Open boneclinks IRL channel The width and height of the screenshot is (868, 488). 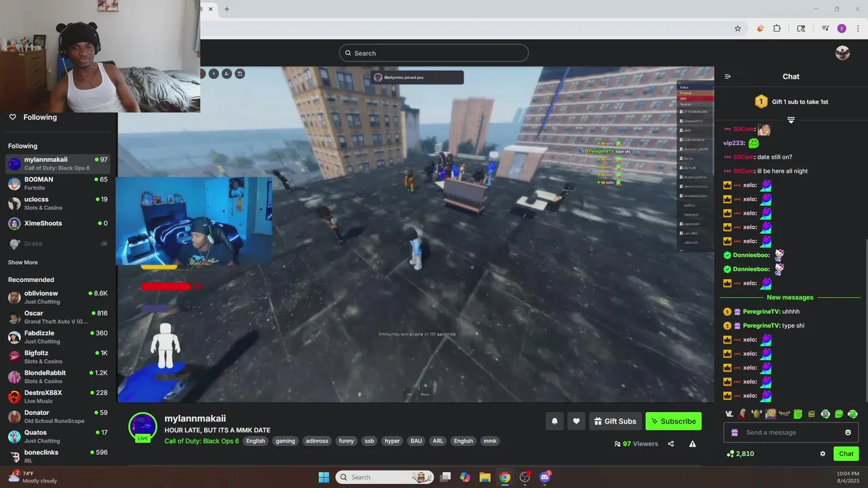click(x=58, y=456)
